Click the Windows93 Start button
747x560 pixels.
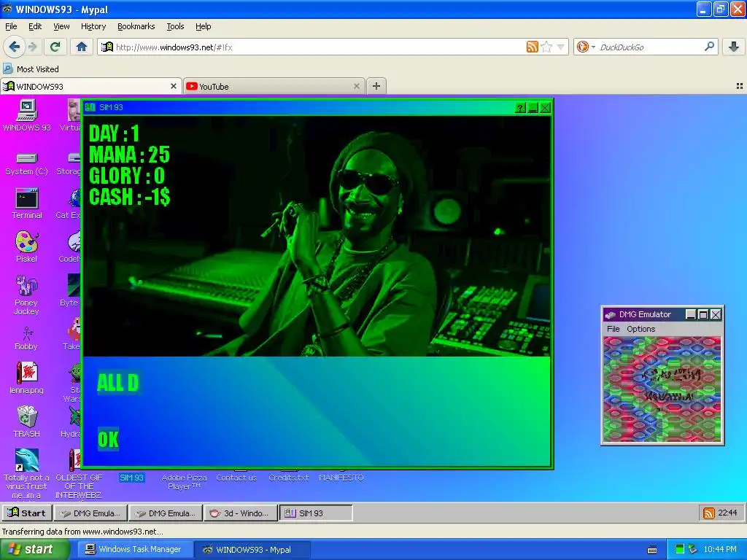[26, 513]
